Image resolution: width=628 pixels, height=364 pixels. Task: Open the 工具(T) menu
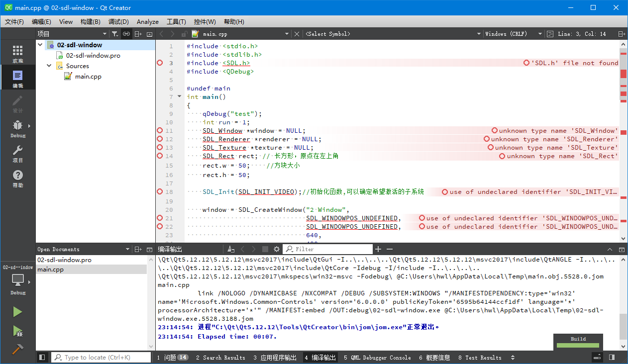click(176, 22)
